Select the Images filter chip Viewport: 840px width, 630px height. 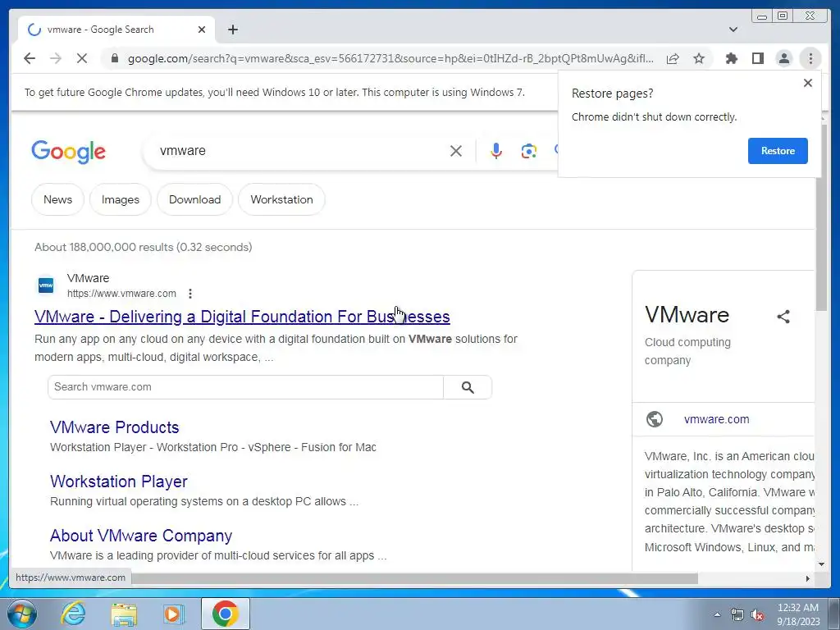[121, 199]
